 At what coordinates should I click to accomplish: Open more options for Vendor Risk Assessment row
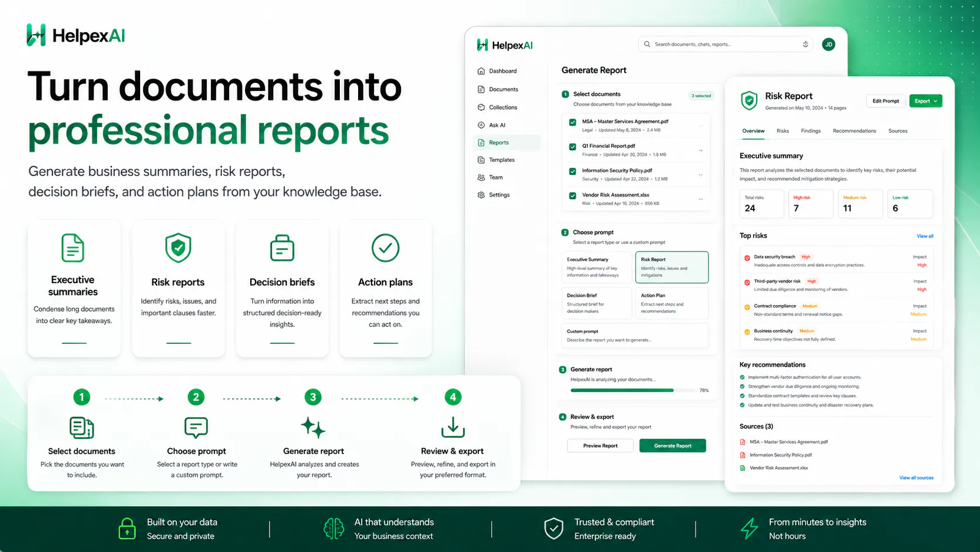[x=700, y=199]
